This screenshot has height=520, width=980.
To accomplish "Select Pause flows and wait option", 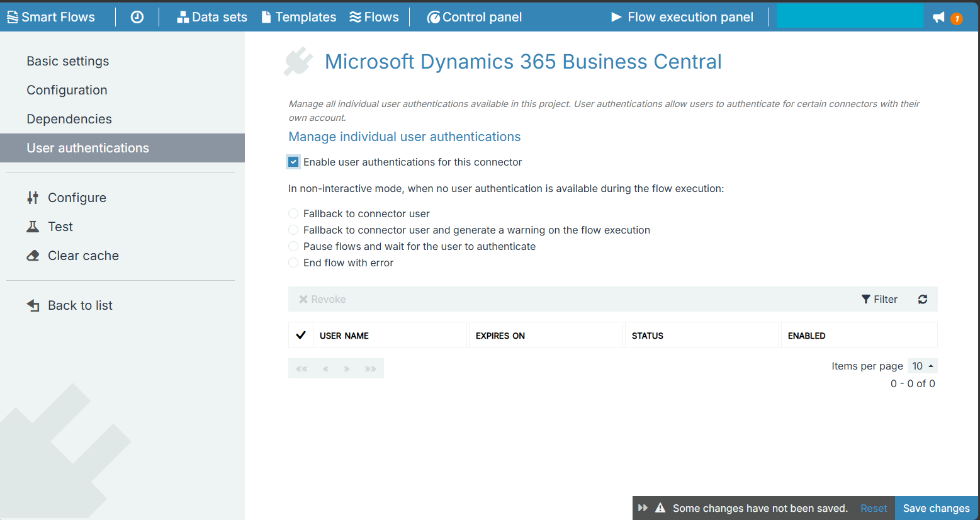I will 293,246.
